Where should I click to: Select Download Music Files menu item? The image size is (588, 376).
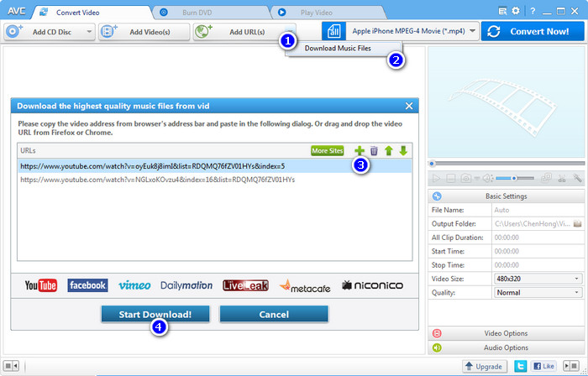click(338, 49)
